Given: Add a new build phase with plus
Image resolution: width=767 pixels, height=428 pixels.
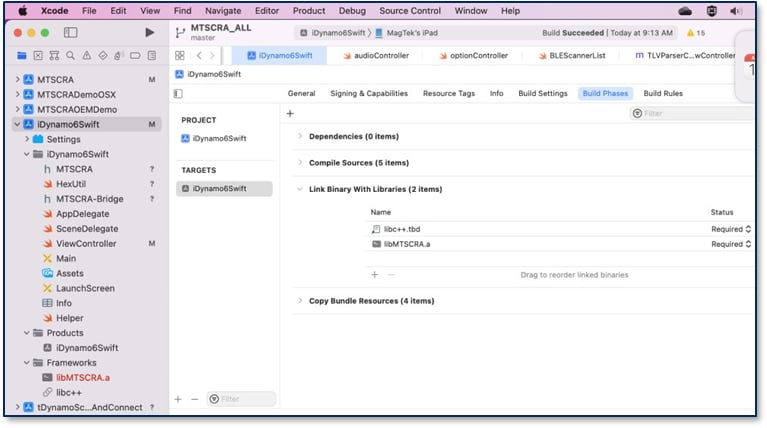Looking at the screenshot, I should tap(290, 113).
